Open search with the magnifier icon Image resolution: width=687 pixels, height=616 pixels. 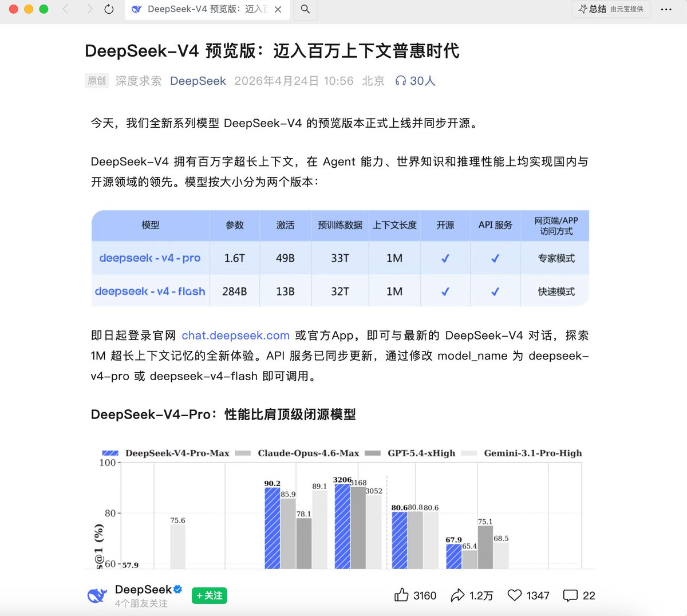click(306, 9)
